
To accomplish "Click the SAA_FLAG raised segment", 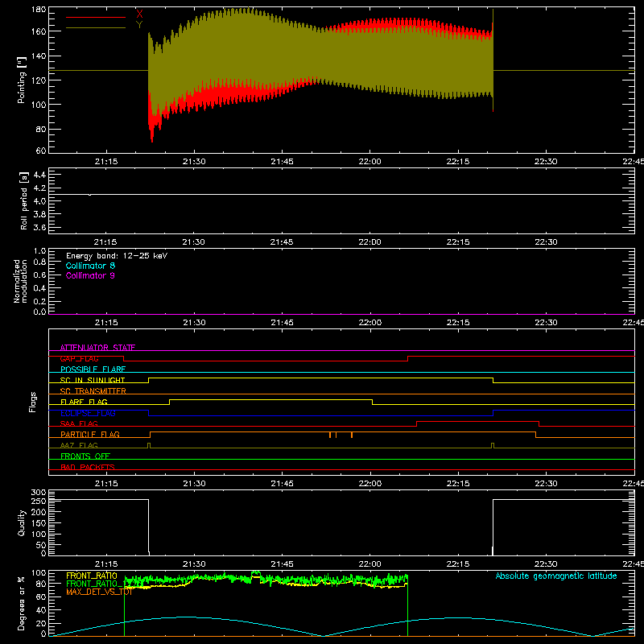I will (x=477, y=421).
